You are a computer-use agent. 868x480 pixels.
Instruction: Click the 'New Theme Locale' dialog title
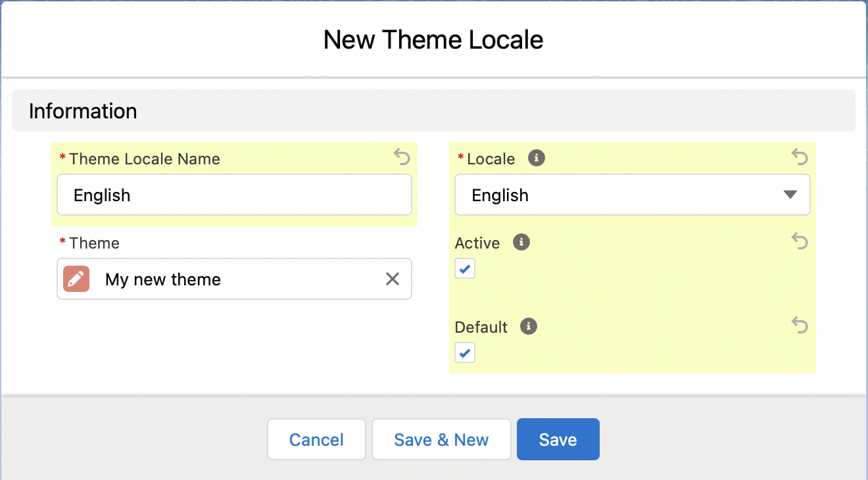click(x=433, y=40)
